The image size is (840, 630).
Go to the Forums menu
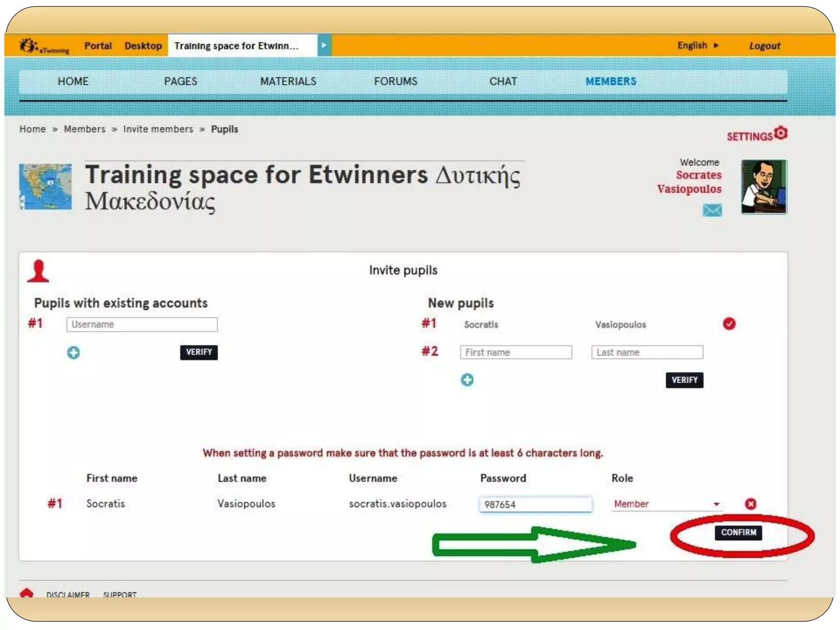click(x=395, y=81)
